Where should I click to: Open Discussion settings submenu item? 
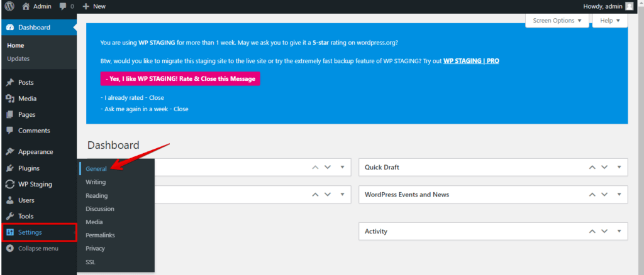(100, 208)
